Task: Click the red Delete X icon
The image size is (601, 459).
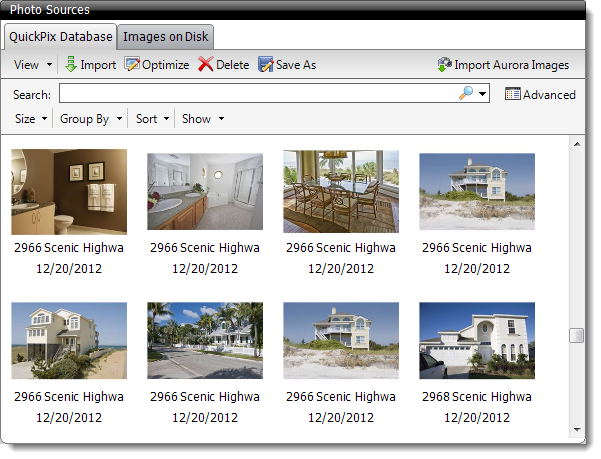Action: 205,65
